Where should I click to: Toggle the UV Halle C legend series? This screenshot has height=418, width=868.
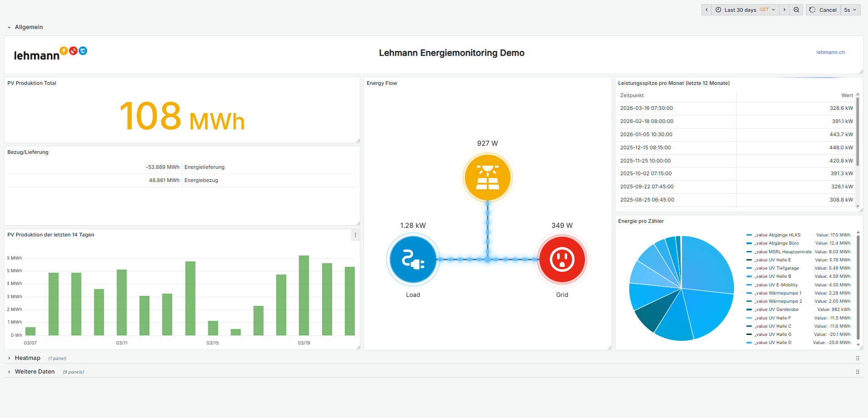click(x=773, y=326)
